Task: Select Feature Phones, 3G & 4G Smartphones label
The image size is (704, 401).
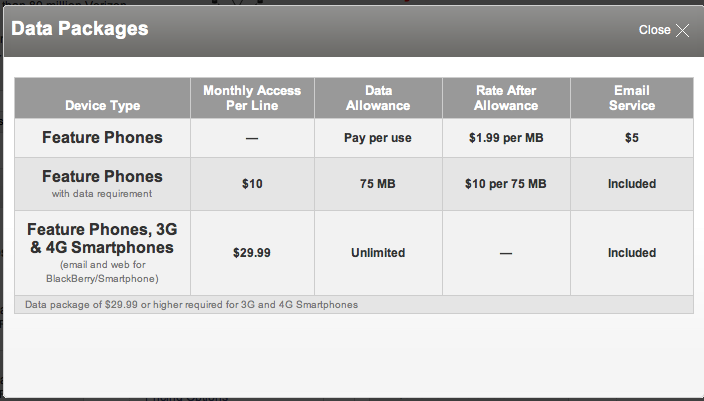Action: tap(102, 238)
